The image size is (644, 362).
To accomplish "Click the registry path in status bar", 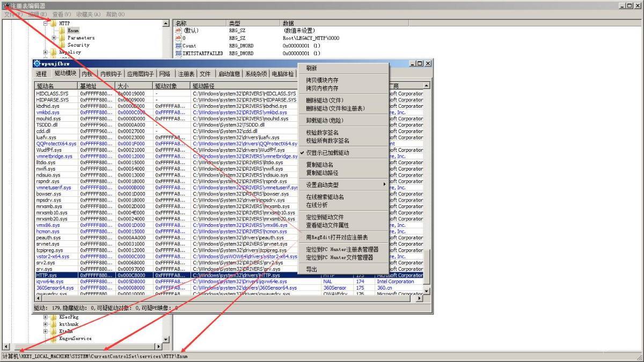I will pyautogui.click(x=96, y=356).
